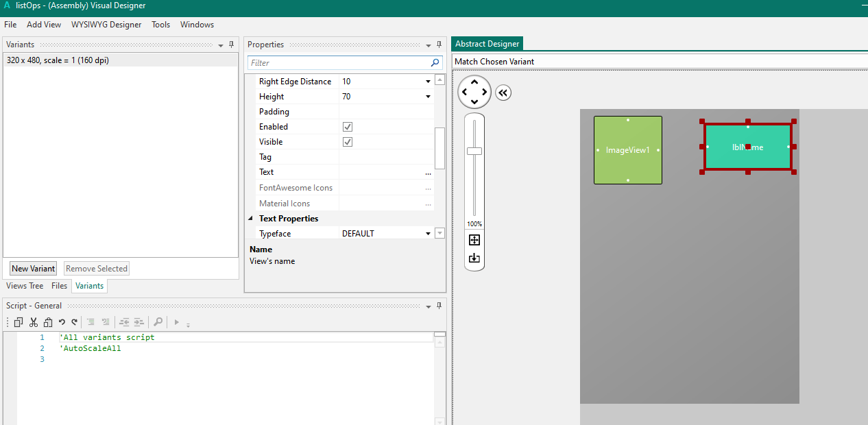Open the Right Edge Distance dropdown
Image resolution: width=868 pixels, height=425 pixels.
click(428, 82)
